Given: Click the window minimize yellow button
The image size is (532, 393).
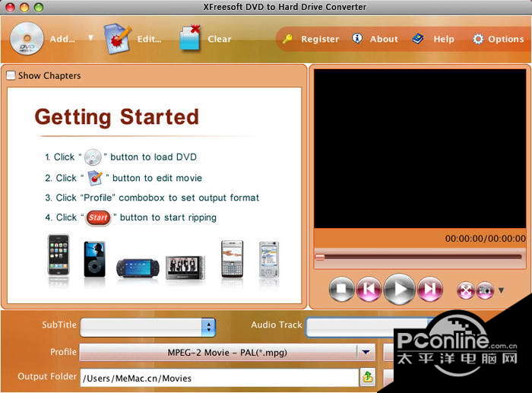Looking at the screenshot, I should [x=24, y=7].
